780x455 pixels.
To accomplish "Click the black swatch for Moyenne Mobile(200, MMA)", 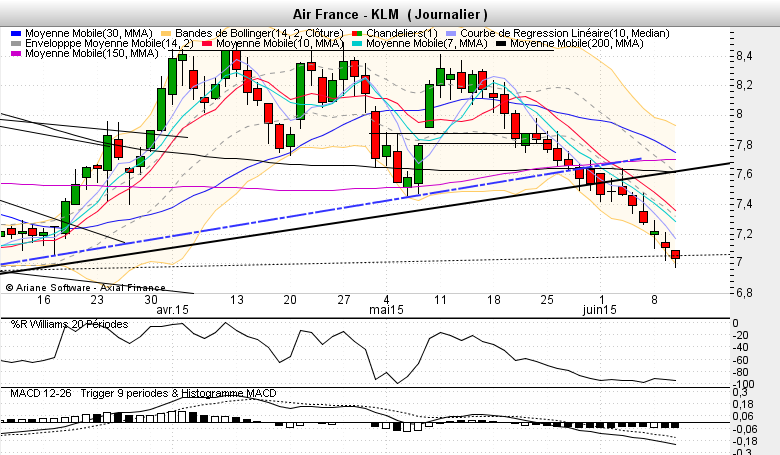I will (x=501, y=43).
